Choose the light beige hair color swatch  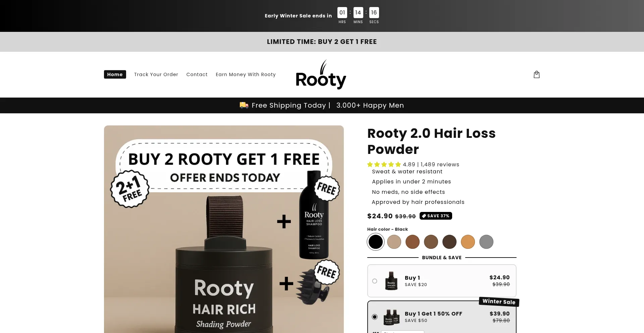point(394,242)
